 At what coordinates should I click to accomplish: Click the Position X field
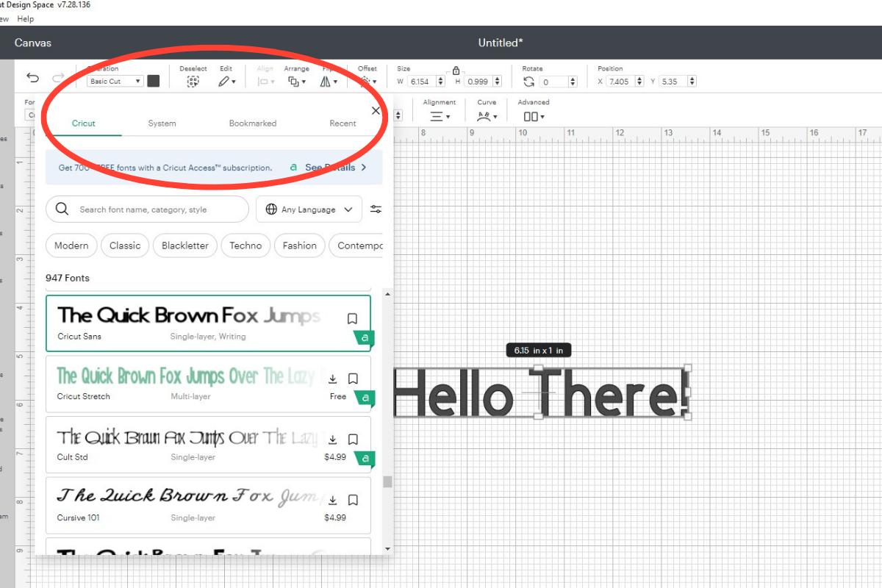click(x=620, y=82)
